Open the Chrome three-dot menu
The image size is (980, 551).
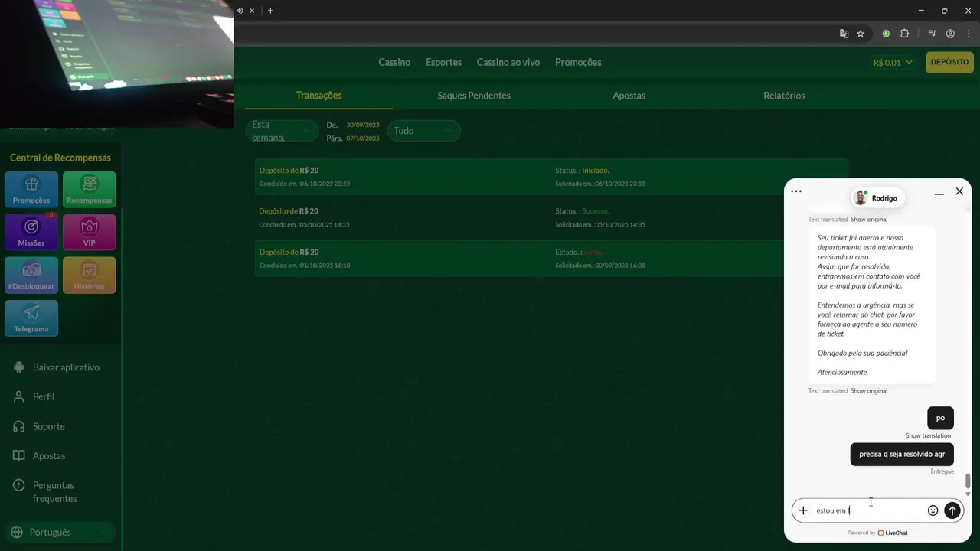969,34
